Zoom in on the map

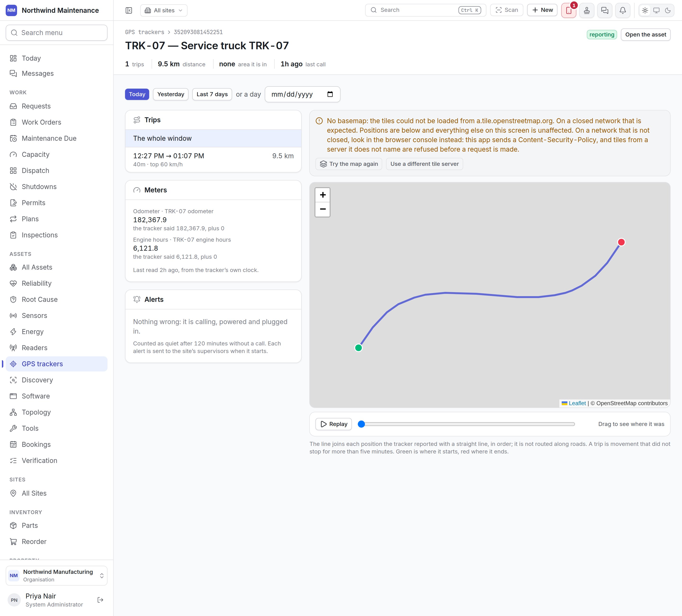click(x=323, y=195)
